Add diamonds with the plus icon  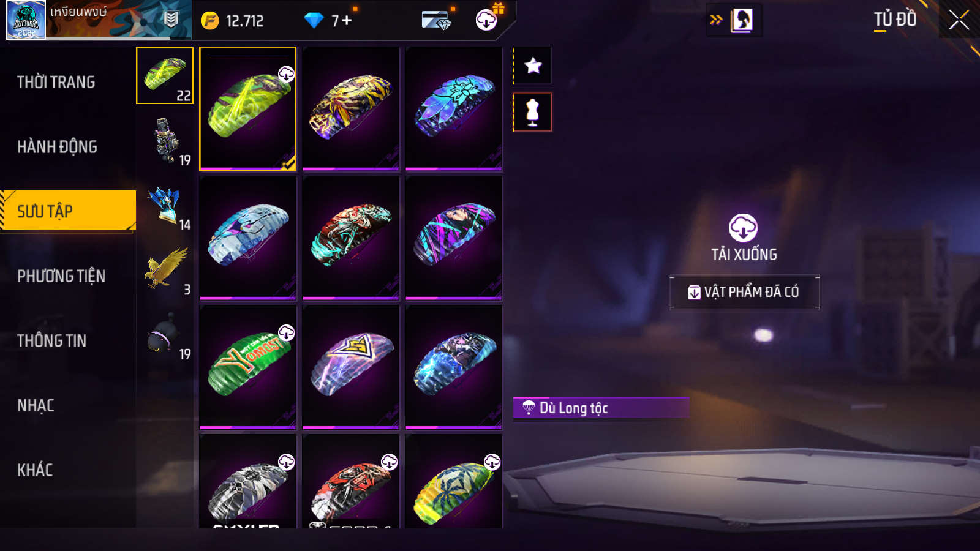[x=347, y=21]
